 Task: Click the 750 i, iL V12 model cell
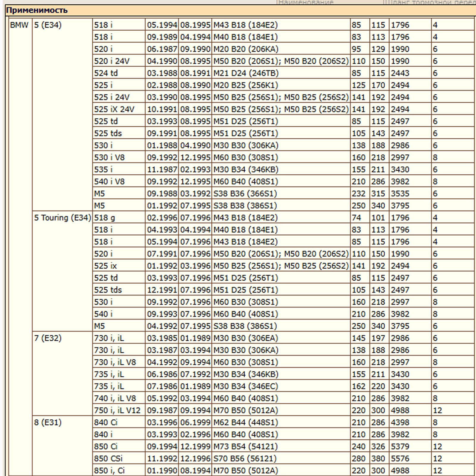pyautogui.click(x=117, y=411)
